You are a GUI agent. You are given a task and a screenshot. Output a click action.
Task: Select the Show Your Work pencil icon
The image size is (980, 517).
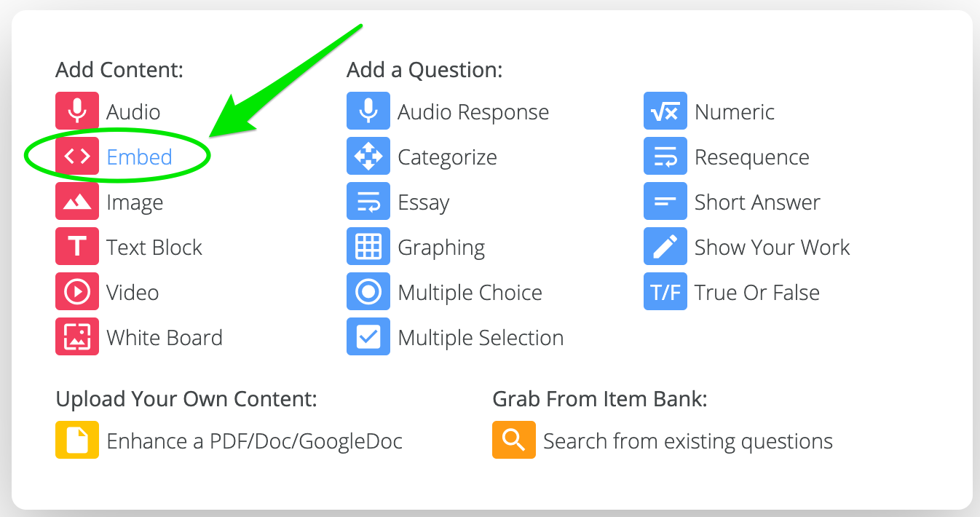[x=665, y=247]
